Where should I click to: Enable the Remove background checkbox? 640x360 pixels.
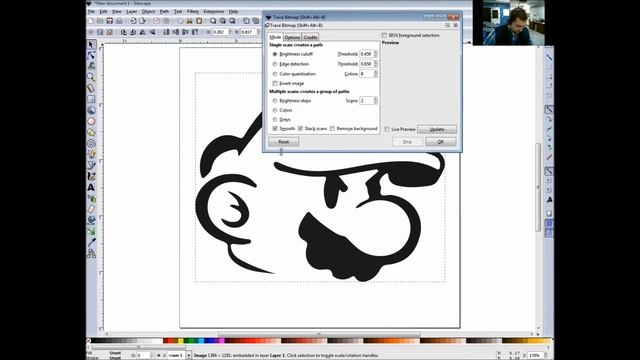pos(332,129)
